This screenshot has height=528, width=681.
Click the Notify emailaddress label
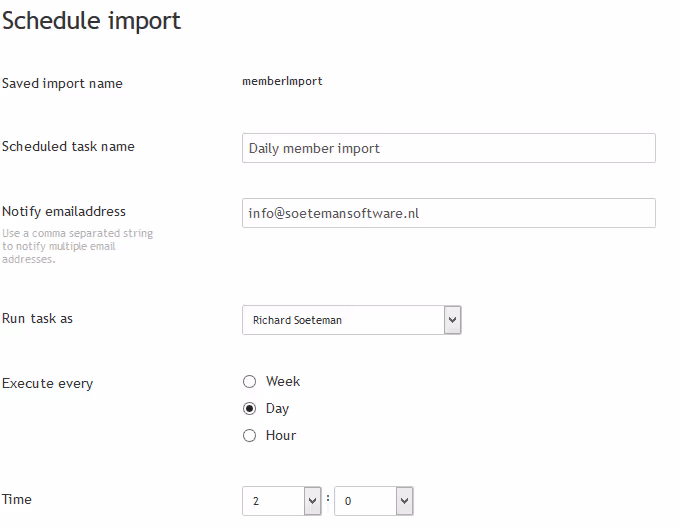pyautogui.click(x=64, y=211)
